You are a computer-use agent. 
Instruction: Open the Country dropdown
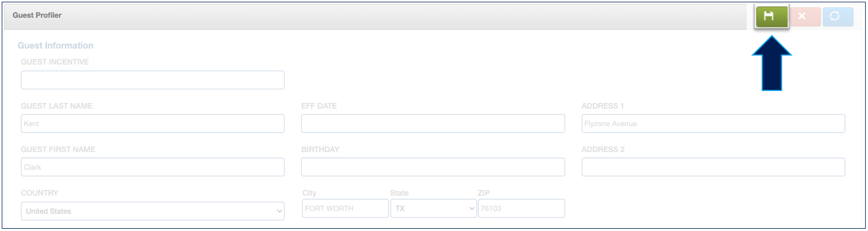point(152,211)
